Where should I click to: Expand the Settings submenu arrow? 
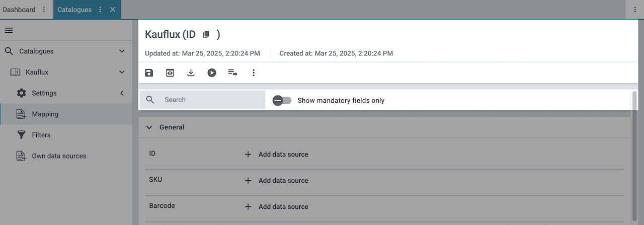122,93
